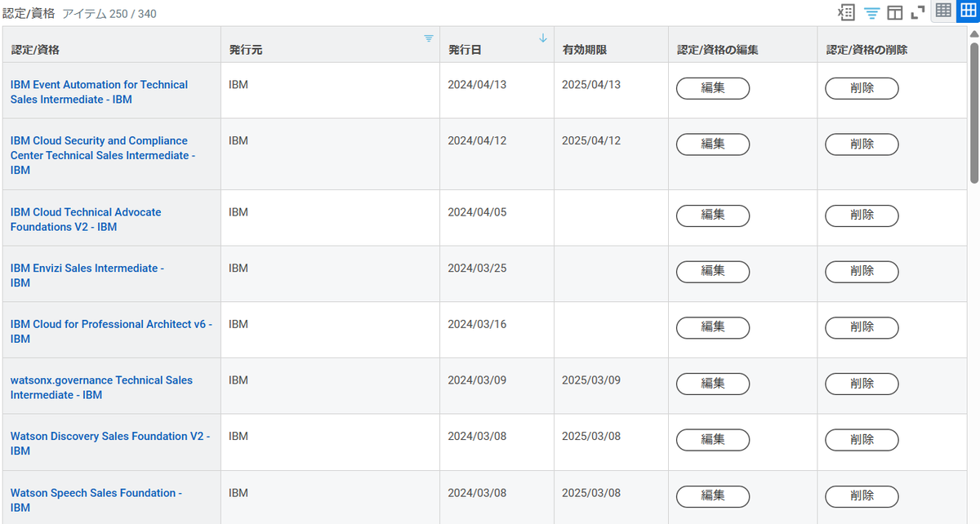This screenshot has width=980, height=524.
Task: Click 削除 for Watson Discovery row
Action: (x=862, y=440)
